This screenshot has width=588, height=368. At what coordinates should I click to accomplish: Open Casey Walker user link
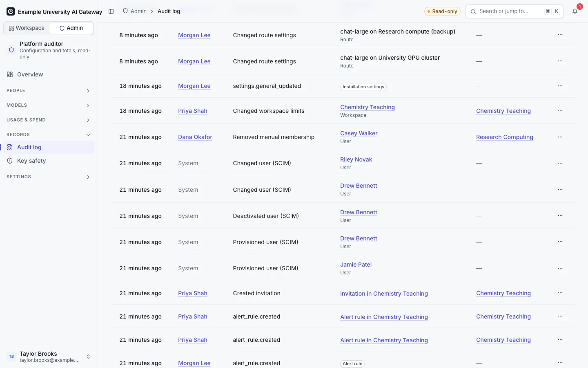[x=359, y=133]
